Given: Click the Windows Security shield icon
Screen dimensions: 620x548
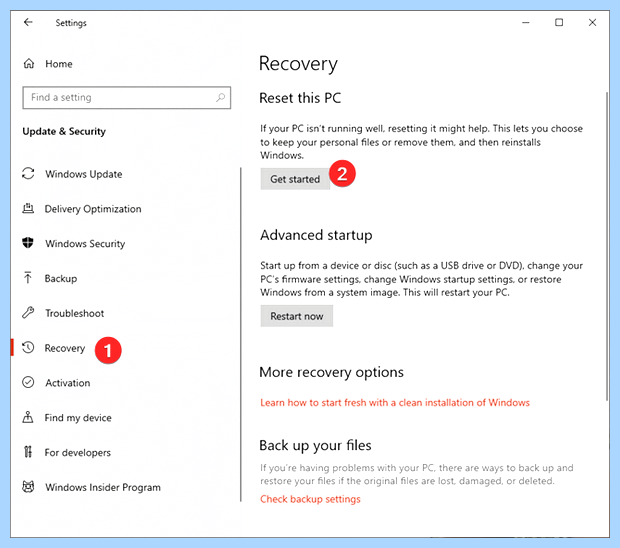Looking at the screenshot, I should pyautogui.click(x=28, y=243).
